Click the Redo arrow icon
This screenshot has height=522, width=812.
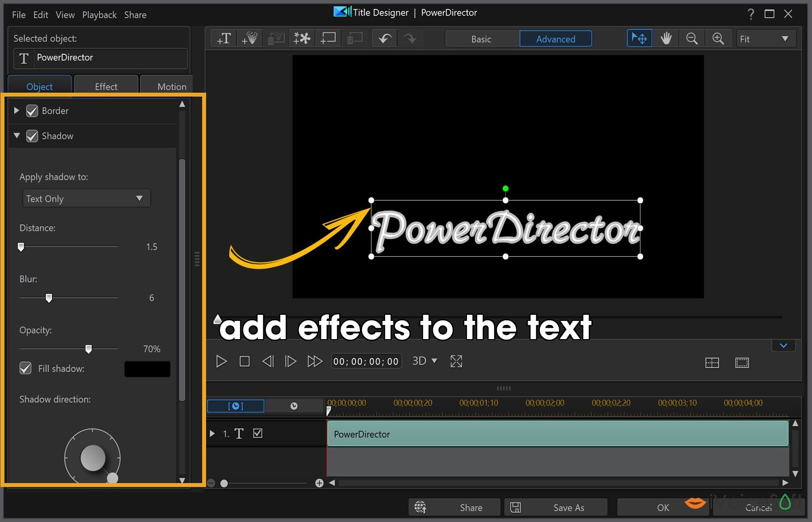point(410,38)
